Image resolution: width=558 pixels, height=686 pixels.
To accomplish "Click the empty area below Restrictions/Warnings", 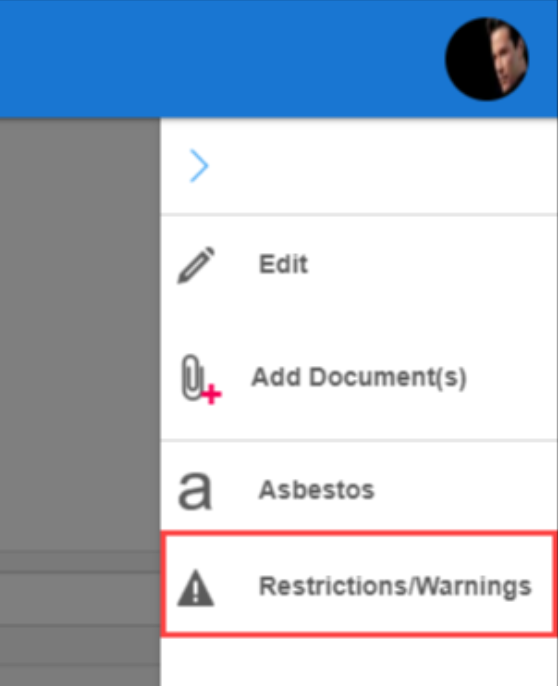I will click(359, 662).
